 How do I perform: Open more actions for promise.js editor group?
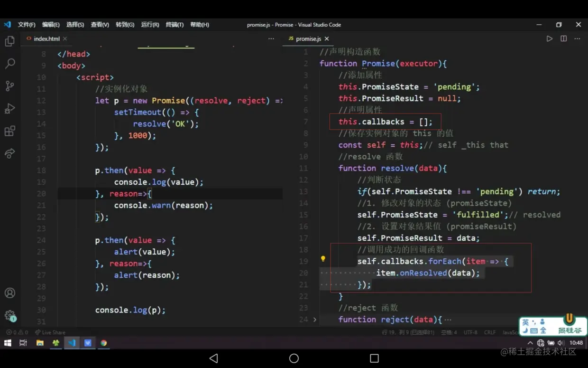[x=577, y=38]
